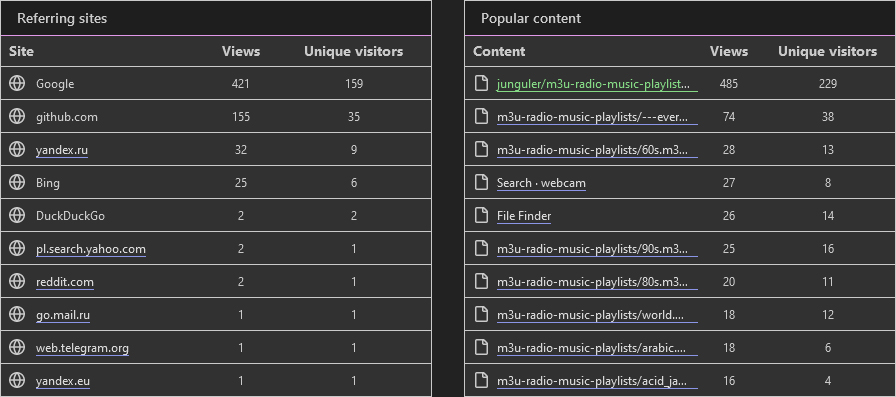896x397 pixels.
Task: Open the File Finder content link
Action: (x=524, y=216)
